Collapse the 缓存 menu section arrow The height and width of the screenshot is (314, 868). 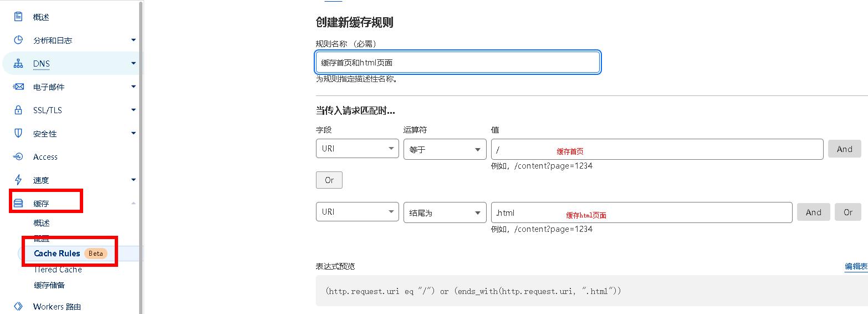[133, 204]
